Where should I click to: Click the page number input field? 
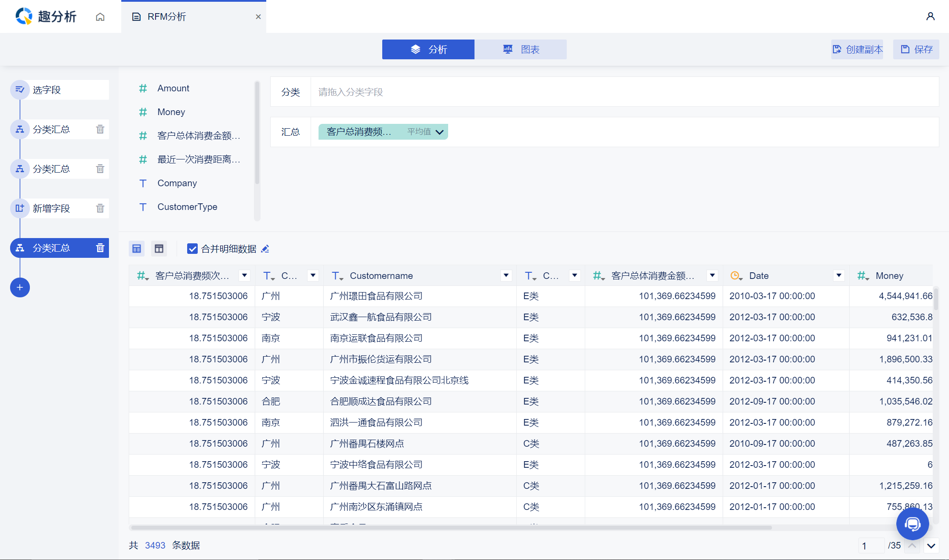pos(871,546)
